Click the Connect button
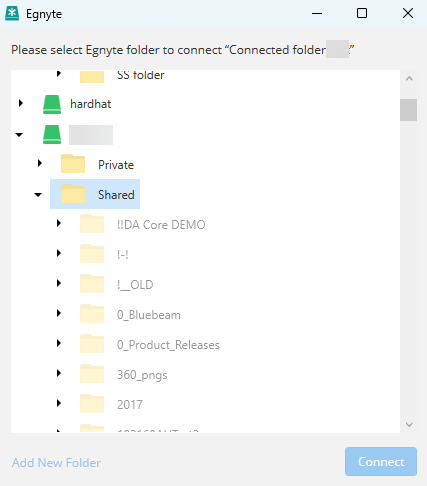 point(381,462)
